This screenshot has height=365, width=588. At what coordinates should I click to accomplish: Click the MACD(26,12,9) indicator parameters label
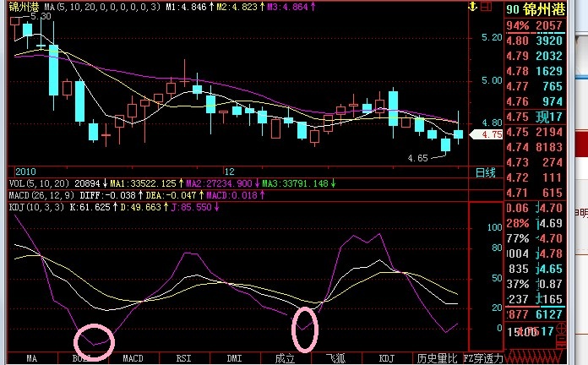(37, 194)
